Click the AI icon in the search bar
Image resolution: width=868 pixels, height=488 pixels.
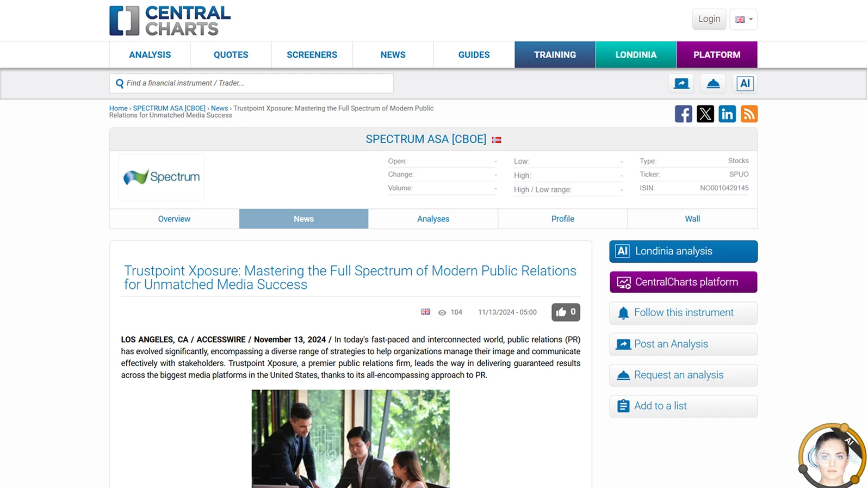(x=745, y=83)
